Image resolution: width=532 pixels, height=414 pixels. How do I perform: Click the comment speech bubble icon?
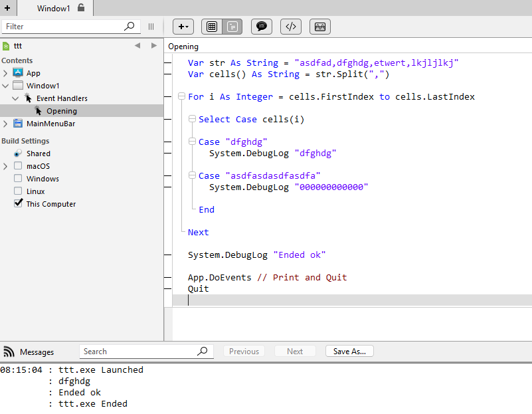pos(262,27)
